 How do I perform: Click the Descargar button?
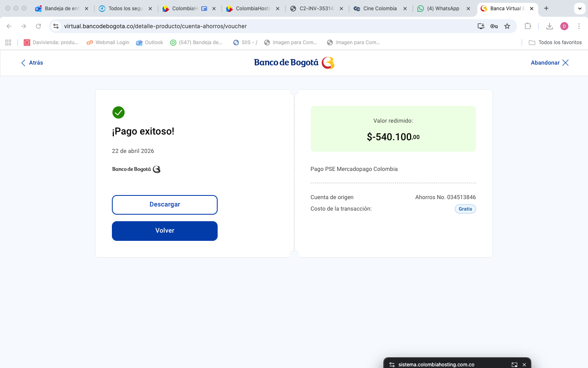165,204
